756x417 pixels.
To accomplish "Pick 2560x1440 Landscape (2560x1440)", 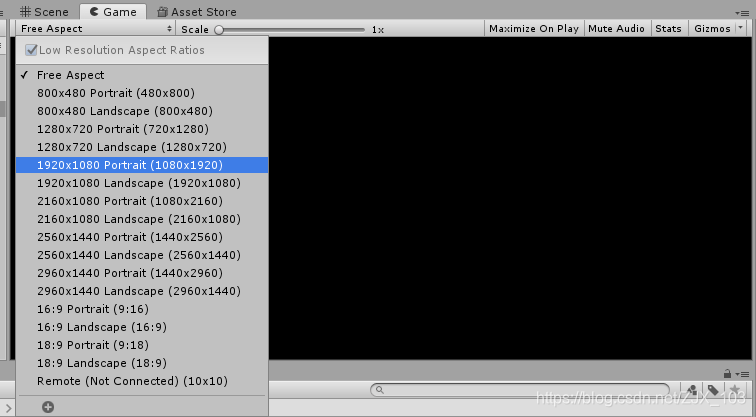I will [142, 255].
